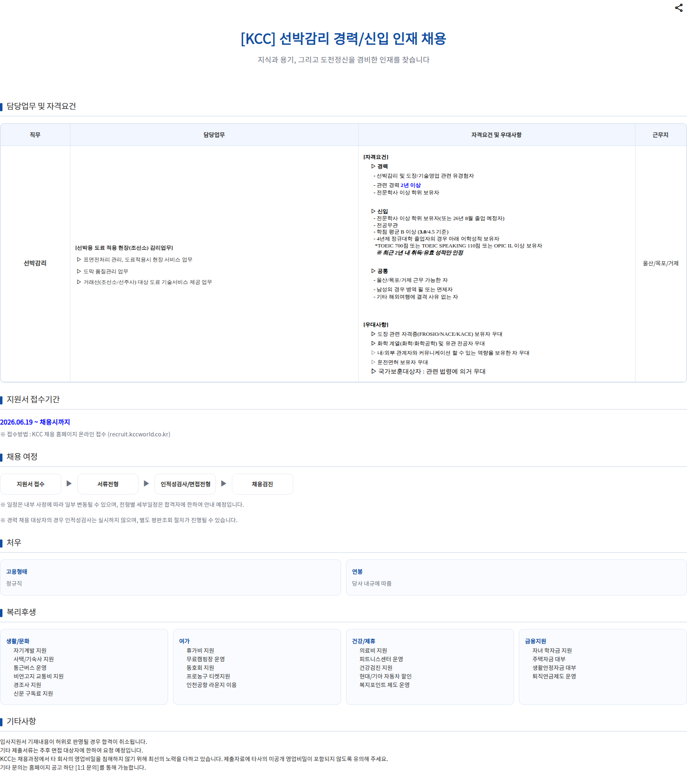
Task: Click the 퇴직연금제도 운영 benefit item
Action: click(x=554, y=676)
